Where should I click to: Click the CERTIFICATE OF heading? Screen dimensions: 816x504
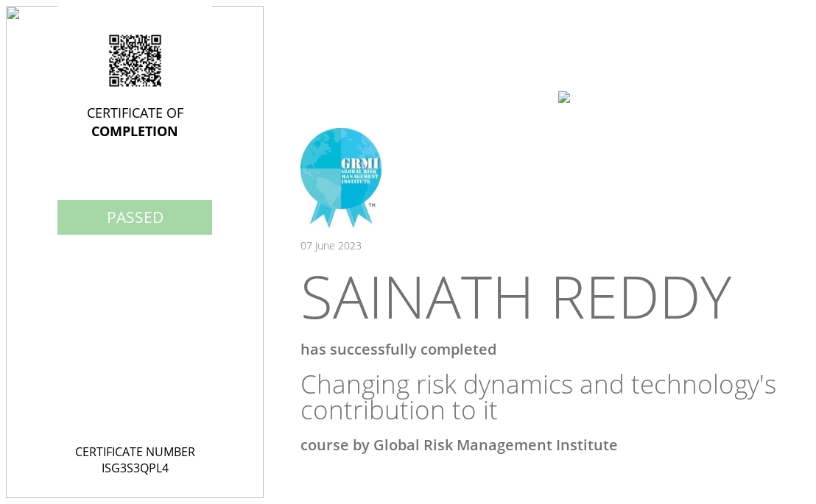(135, 113)
